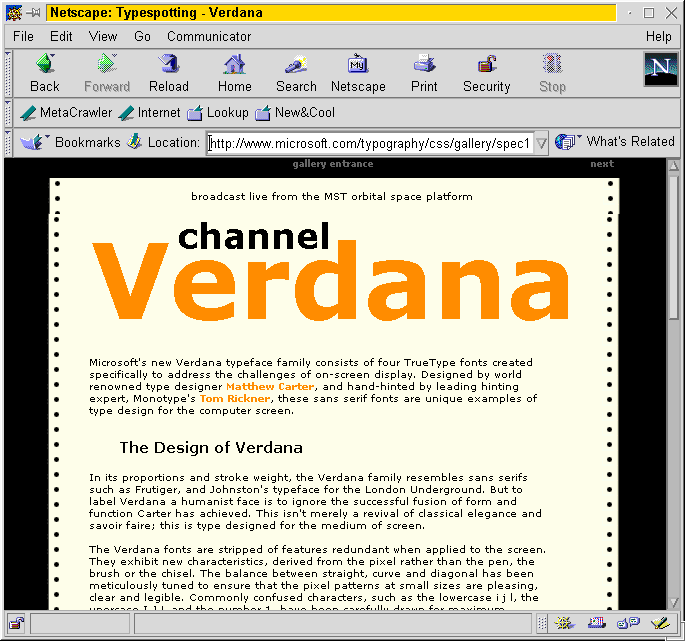The width and height of the screenshot is (685, 641).
Task: Open the New&Cool toolbar folder
Action: pos(295,113)
